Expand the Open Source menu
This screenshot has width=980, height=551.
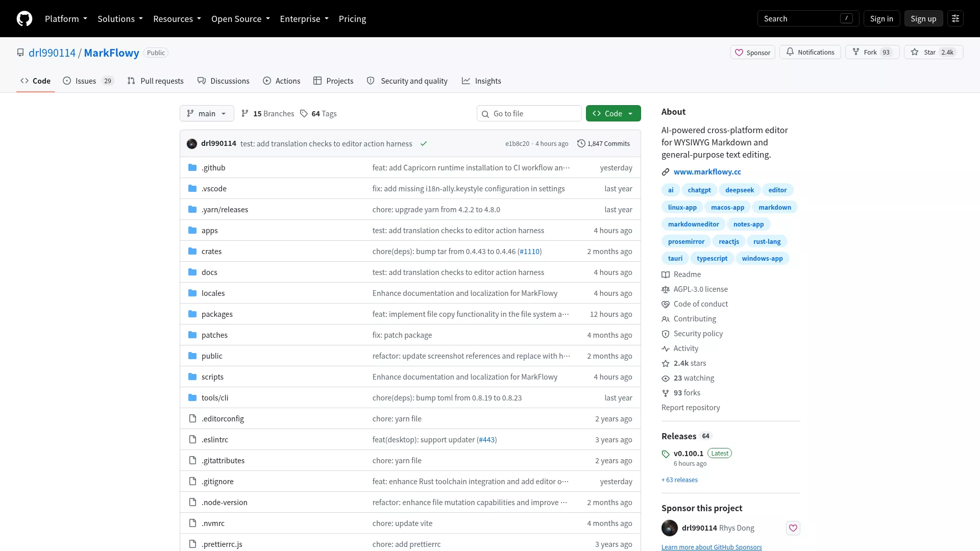[x=240, y=19]
